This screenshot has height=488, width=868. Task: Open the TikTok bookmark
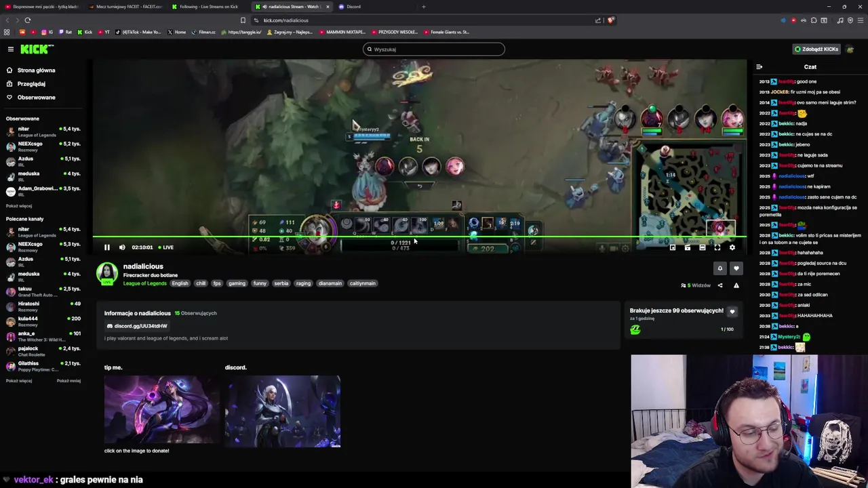click(138, 32)
